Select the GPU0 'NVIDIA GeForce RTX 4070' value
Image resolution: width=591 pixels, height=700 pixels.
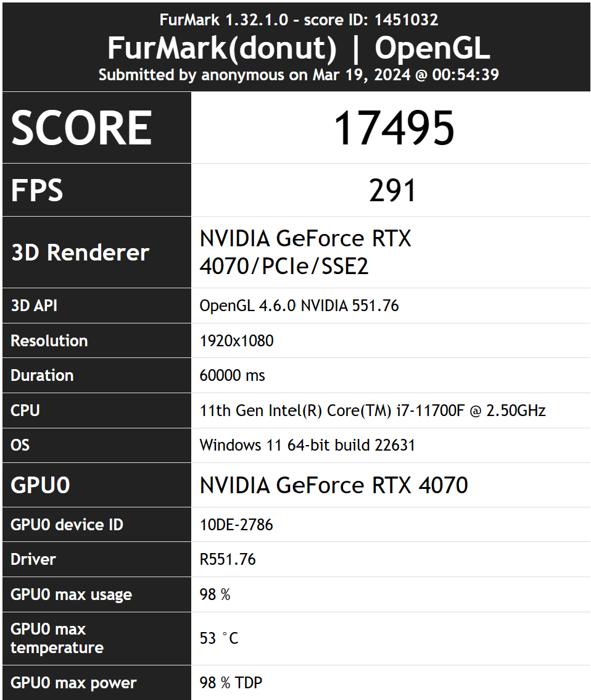(x=334, y=485)
